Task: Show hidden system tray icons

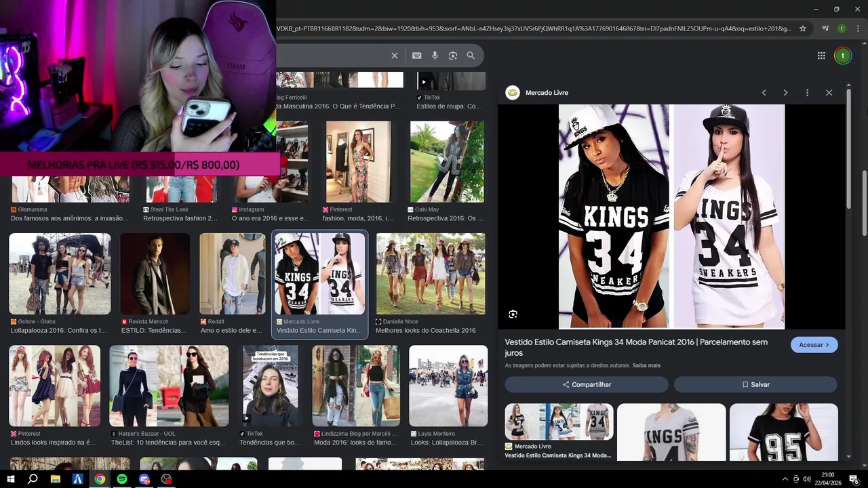Action: [785, 479]
